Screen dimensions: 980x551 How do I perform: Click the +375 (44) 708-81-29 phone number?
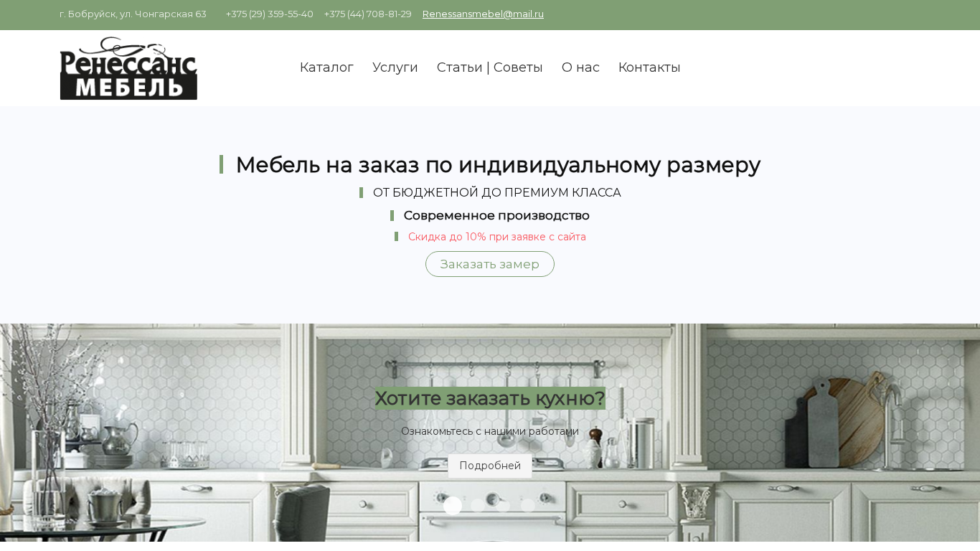pos(368,14)
